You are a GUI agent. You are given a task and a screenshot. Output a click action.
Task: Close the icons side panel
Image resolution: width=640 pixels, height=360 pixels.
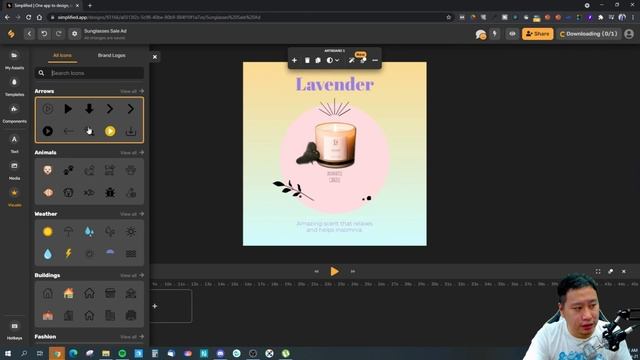point(155,57)
